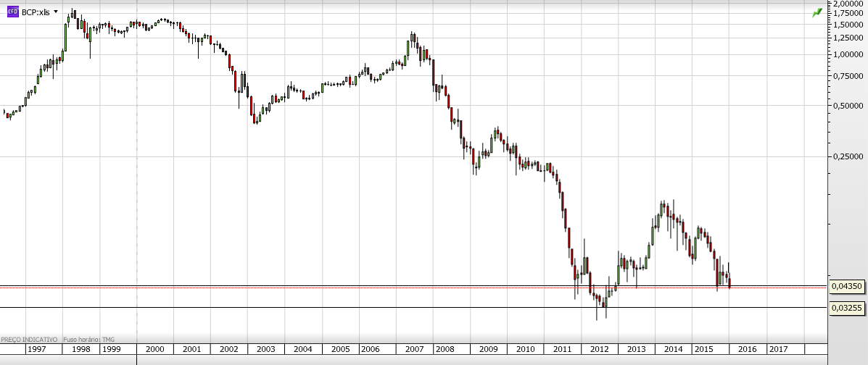Click the 2009 year on time axis

(488, 350)
